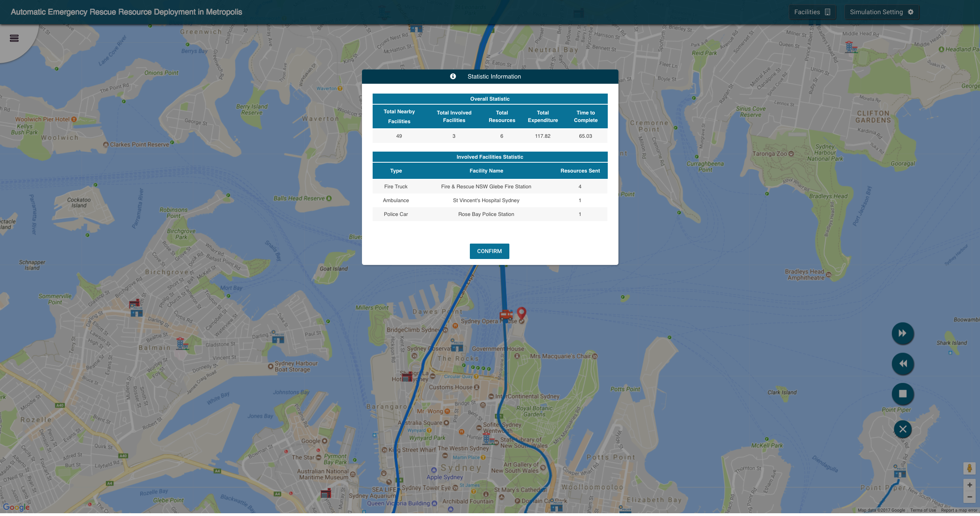Click Report a map error link
The width and height of the screenshot is (980, 516).
(959, 510)
